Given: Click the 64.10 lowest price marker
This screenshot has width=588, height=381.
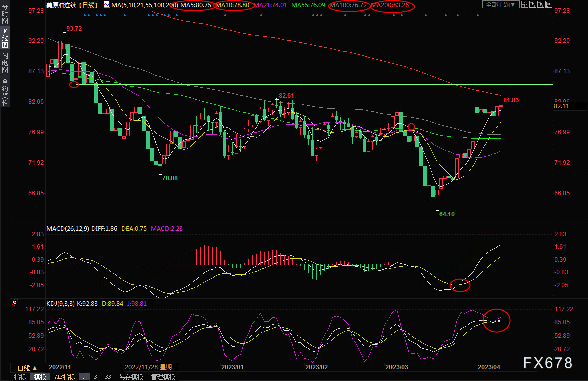Looking at the screenshot, I should point(447,214).
